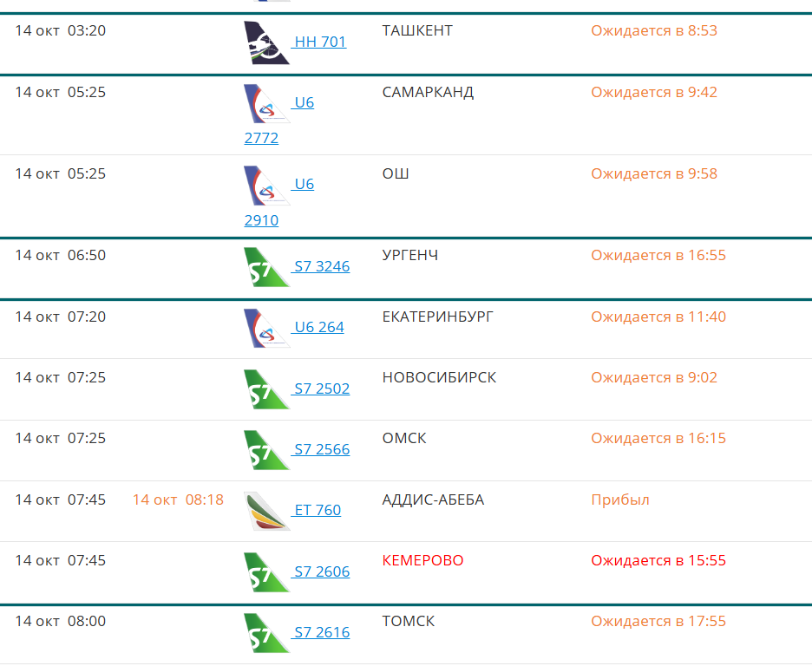Select the destination АДДИС-АБЕБА
This screenshot has height=666, width=812.
click(x=434, y=499)
